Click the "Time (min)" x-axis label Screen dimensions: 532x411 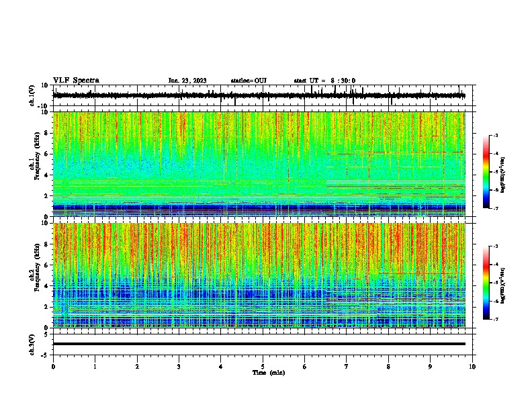(x=269, y=373)
